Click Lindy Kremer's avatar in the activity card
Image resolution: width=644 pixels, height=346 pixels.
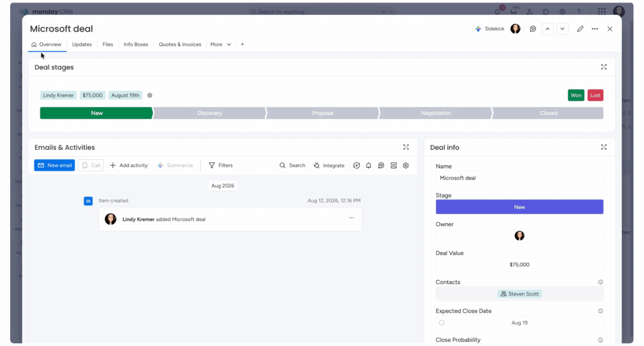click(110, 219)
